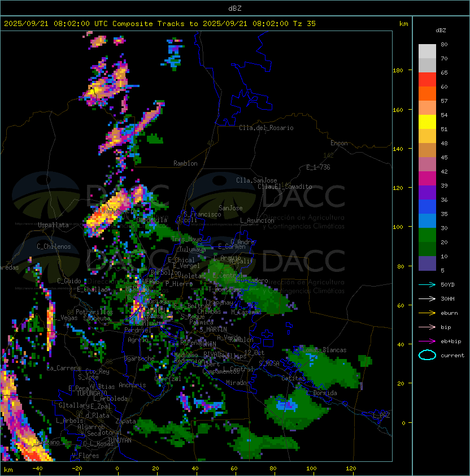Click the cyan 'current' ellipse legend symbol
The height and width of the screenshot is (476, 470).
click(427, 355)
